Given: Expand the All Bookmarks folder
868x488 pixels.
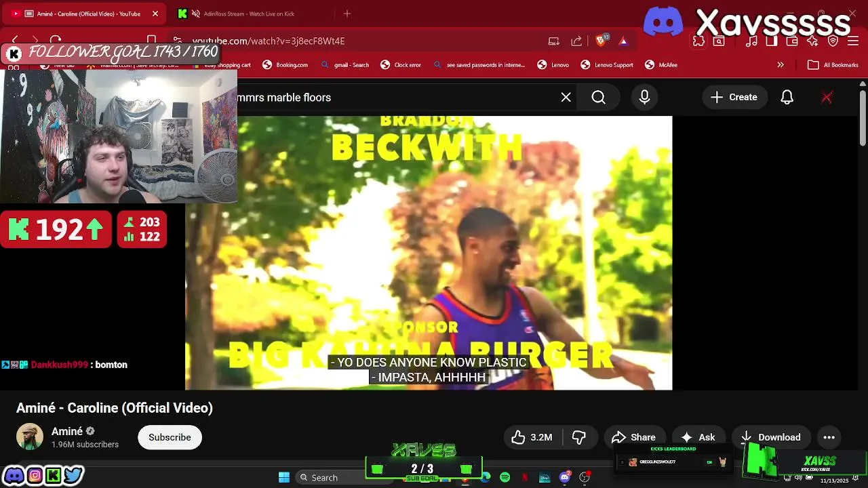Looking at the screenshot, I should pos(833,65).
